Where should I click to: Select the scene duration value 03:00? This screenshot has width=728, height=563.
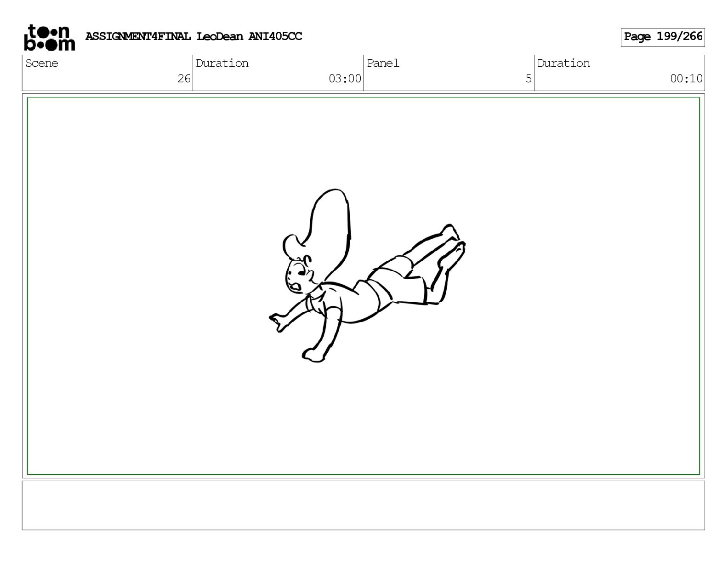pos(345,79)
